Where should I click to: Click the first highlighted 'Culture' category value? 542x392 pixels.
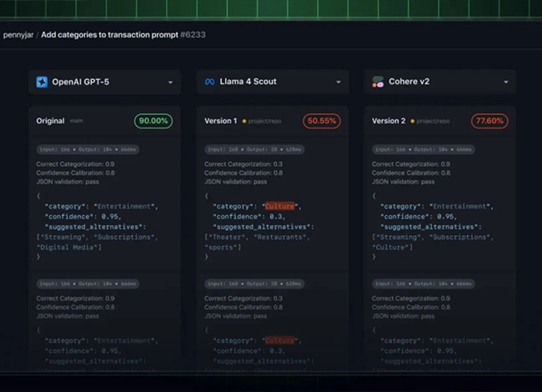[x=279, y=206]
